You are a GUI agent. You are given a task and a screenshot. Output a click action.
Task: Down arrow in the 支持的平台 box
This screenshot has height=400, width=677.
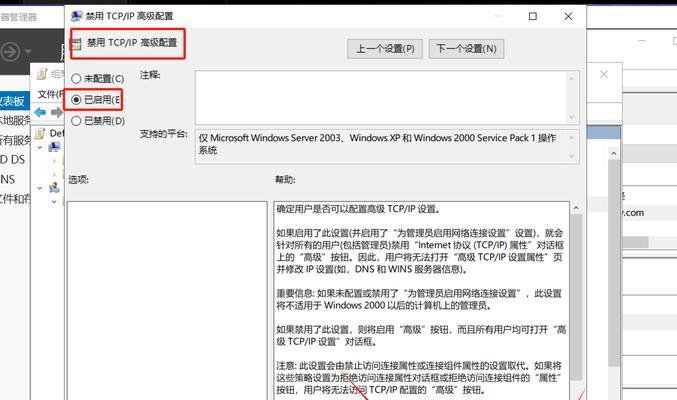pos(572,156)
